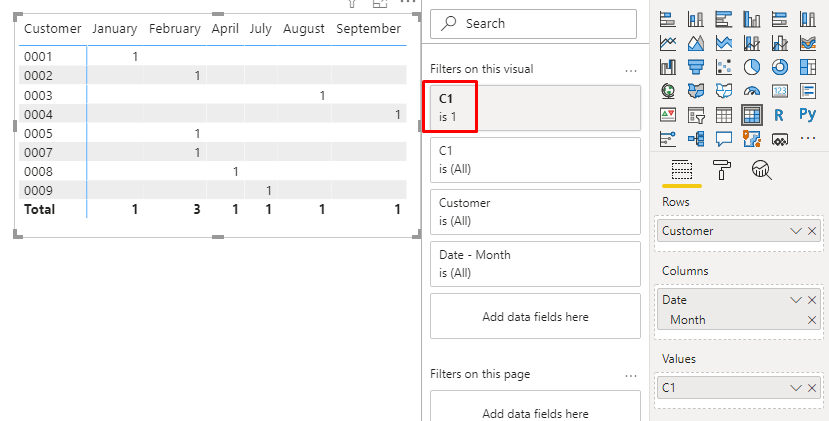Add the Multi-row card visual
Image resolution: width=829 pixels, height=421 pixels.
808,91
